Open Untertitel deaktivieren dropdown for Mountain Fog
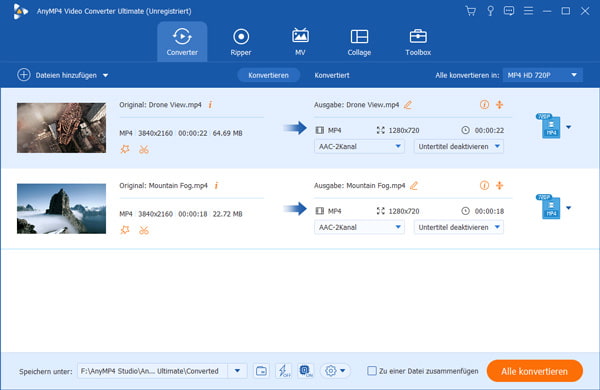This screenshot has width=600, height=390. (x=458, y=227)
